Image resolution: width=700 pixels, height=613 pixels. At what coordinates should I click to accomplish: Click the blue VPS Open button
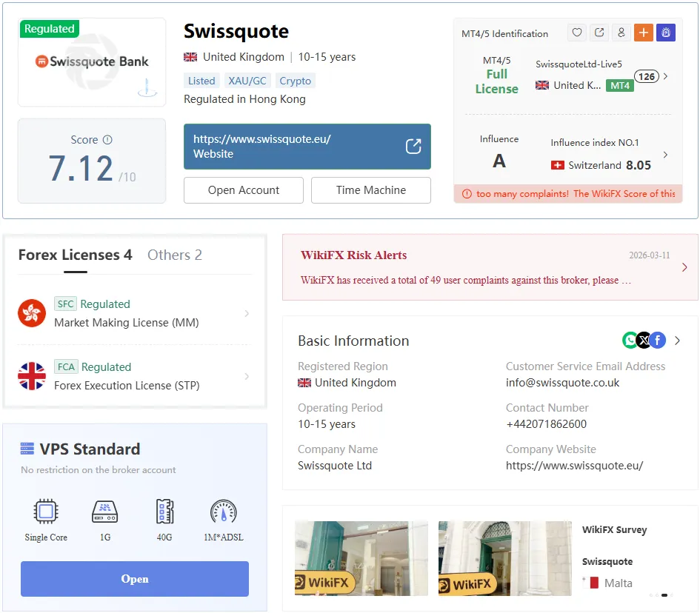(x=134, y=579)
